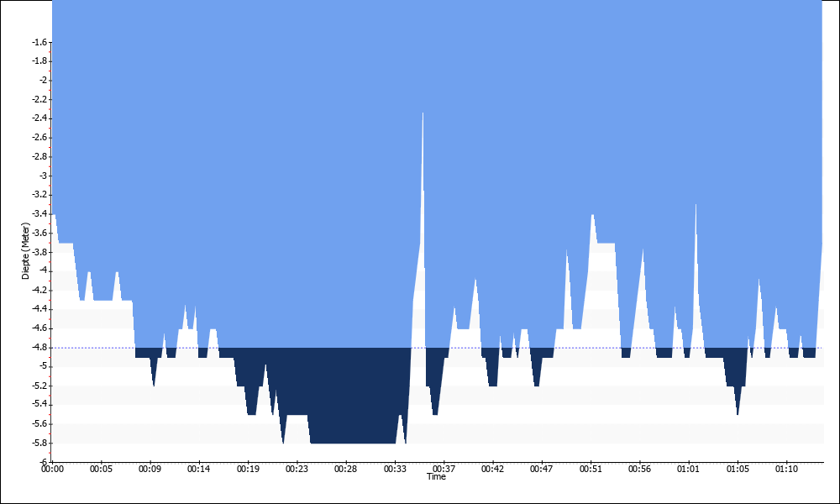Click the 00:05 time label
The width and height of the screenshot is (840, 504).
(x=102, y=470)
